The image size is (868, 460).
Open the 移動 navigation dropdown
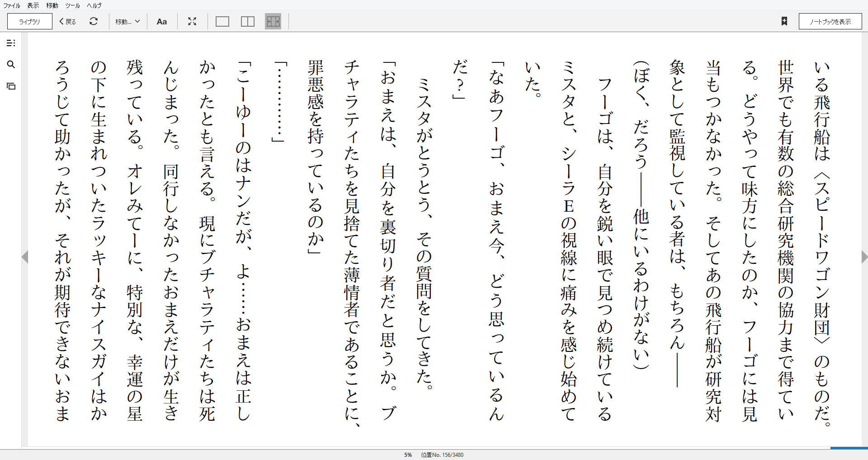(x=127, y=21)
